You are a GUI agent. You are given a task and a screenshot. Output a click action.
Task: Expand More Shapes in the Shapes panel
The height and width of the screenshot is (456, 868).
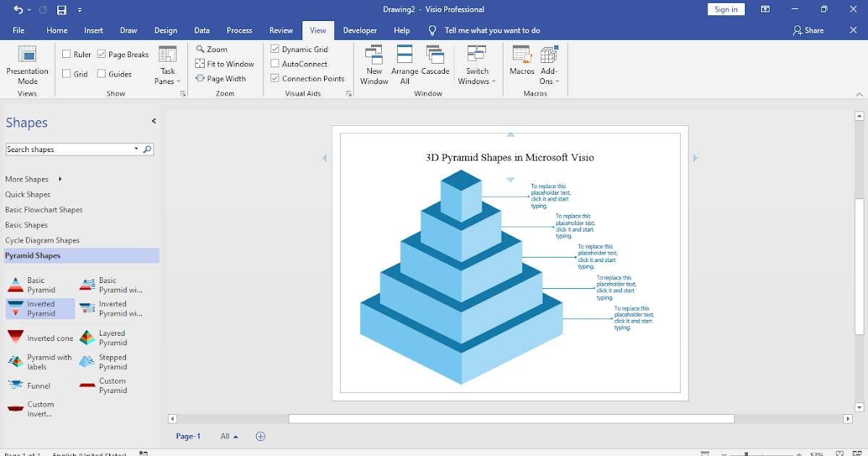tap(27, 179)
